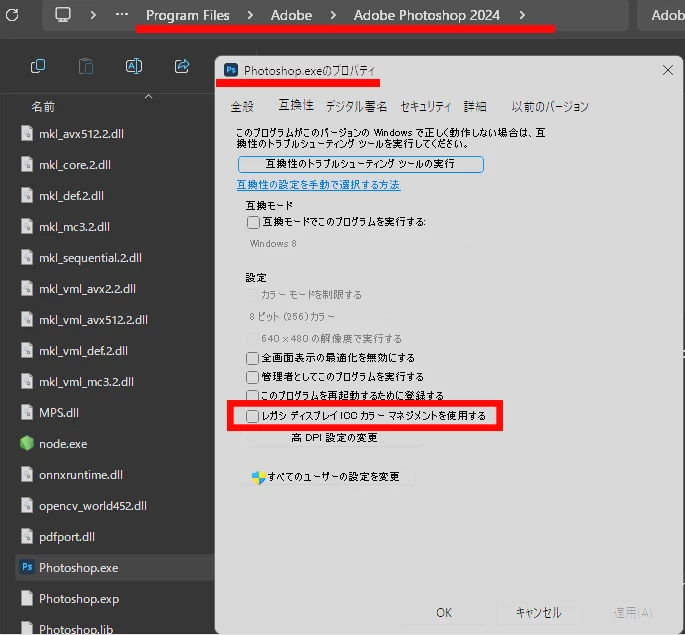Click the Ps icon beside Photoshop.exe file
The height and width of the screenshot is (635, 685).
click(27, 567)
